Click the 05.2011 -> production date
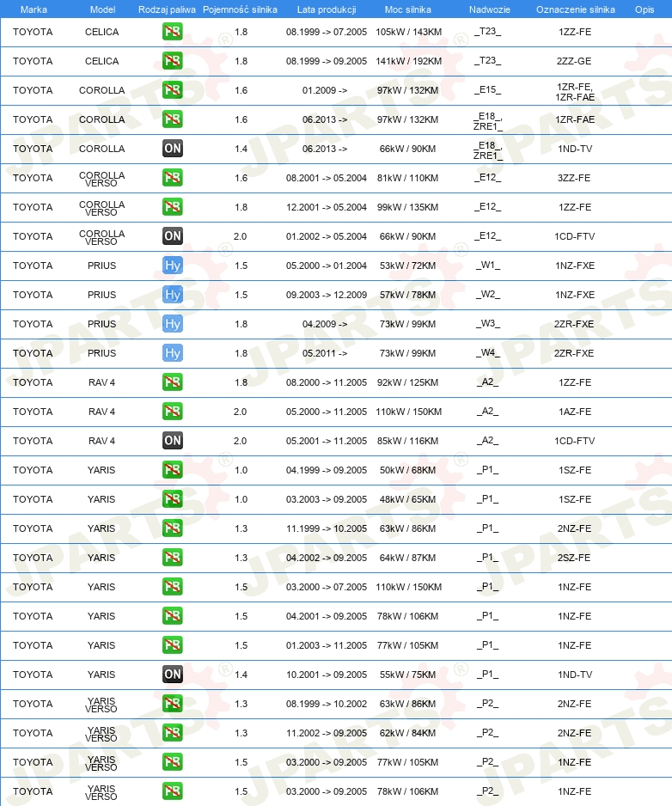The width and height of the screenshot is (672, 806). pos(325,353)
